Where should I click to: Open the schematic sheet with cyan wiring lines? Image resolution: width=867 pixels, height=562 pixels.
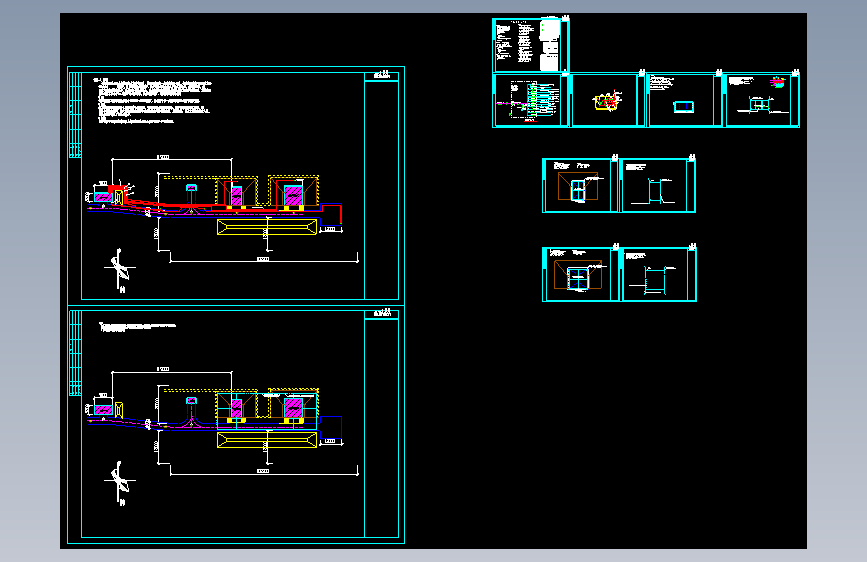[x=531, y=100]
